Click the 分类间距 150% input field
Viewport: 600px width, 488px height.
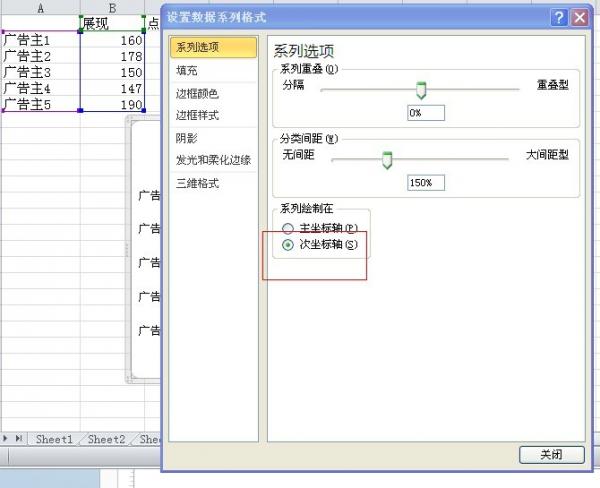tap(426, 183)
